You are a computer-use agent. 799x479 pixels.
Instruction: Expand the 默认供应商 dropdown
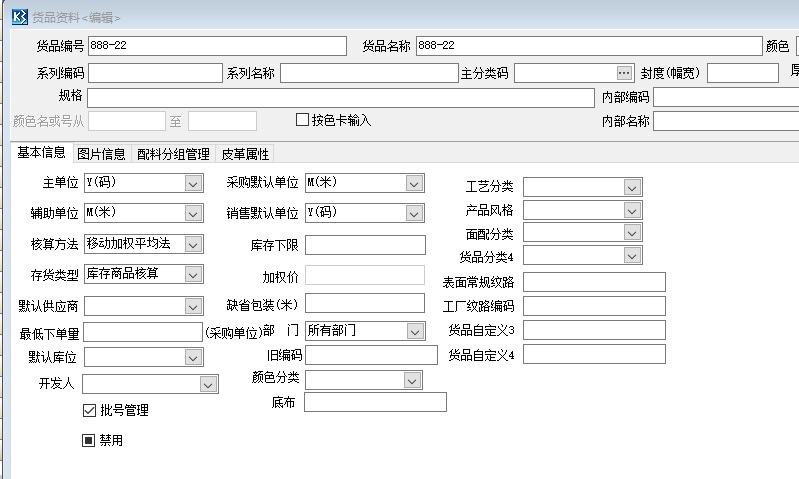click(193, 306)
